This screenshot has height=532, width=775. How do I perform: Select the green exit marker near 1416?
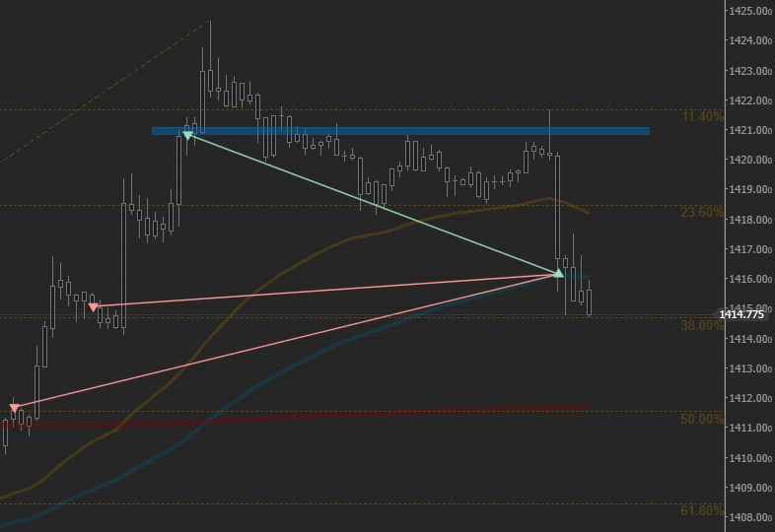click(558, 273)
